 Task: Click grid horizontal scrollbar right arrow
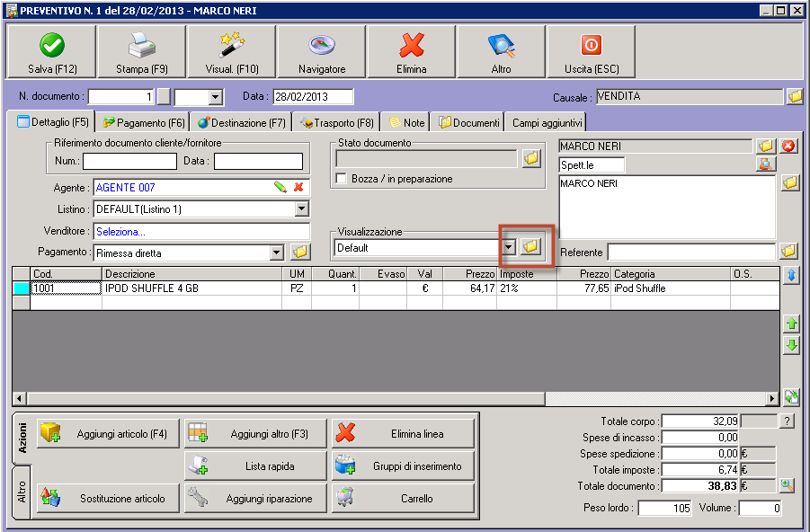click(772, 398)
